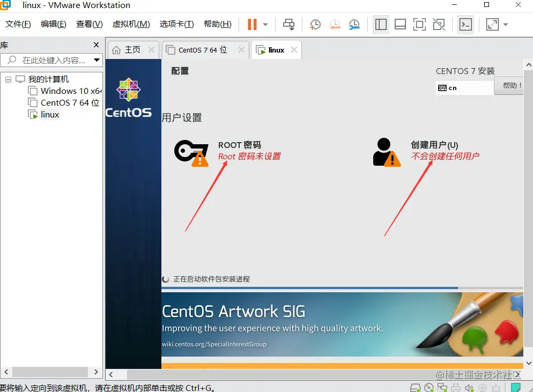Click the message log status icon
This screenshot has width=533, height=392.
click(x=516, y=388)
